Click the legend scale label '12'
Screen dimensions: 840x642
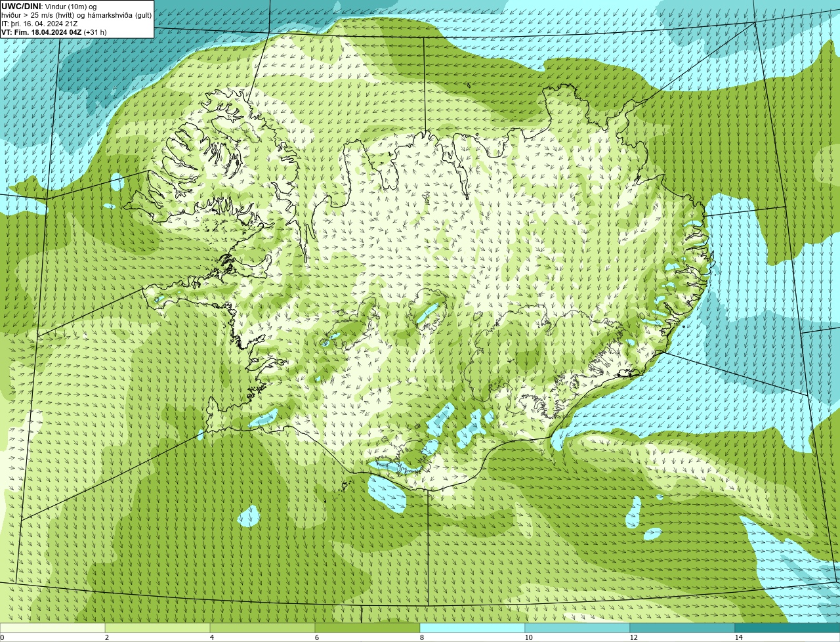coord(634,637)
